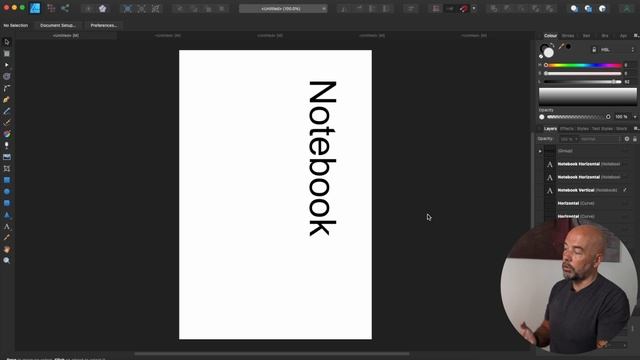Select the Transparency tool
This screenshot has width=640, height=360.
tap(7, 145)
